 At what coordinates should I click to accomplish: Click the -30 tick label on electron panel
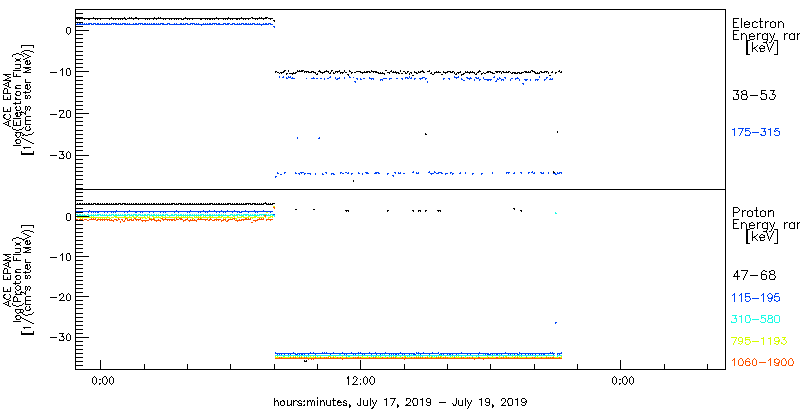(x=60, y=155)
